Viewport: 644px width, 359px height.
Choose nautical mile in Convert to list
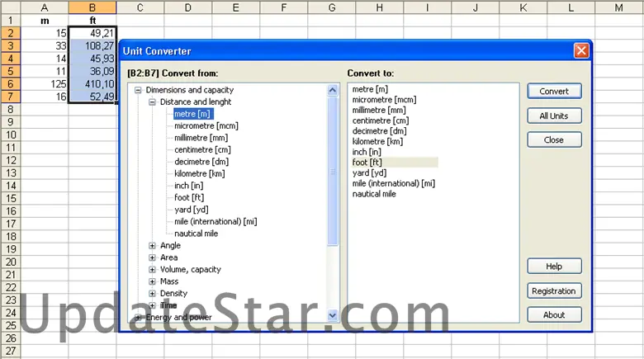coord(374,194)
